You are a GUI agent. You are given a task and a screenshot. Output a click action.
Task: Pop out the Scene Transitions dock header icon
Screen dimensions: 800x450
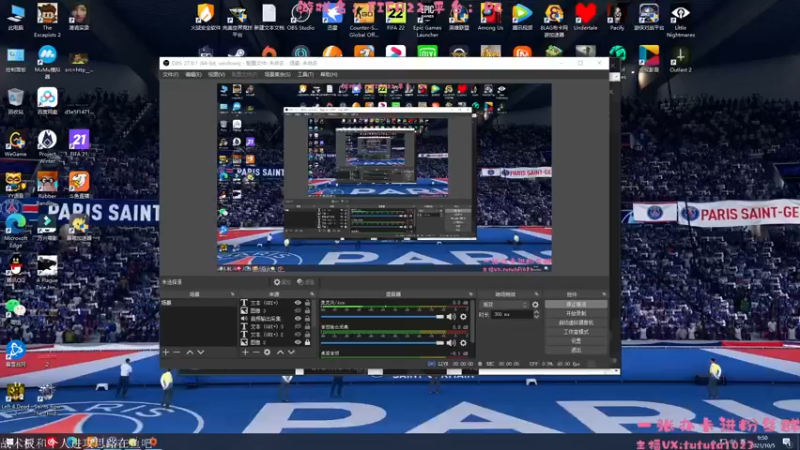536,294
